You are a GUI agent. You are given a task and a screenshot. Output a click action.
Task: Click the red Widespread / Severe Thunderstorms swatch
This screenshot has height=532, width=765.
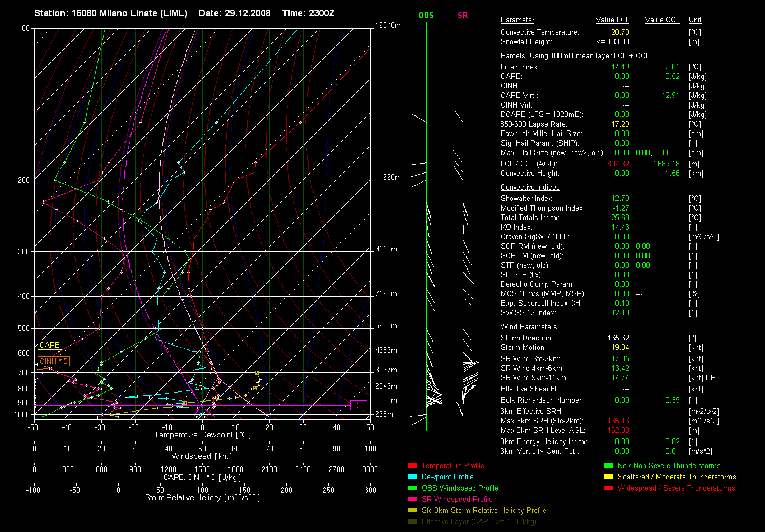point(608,488)
